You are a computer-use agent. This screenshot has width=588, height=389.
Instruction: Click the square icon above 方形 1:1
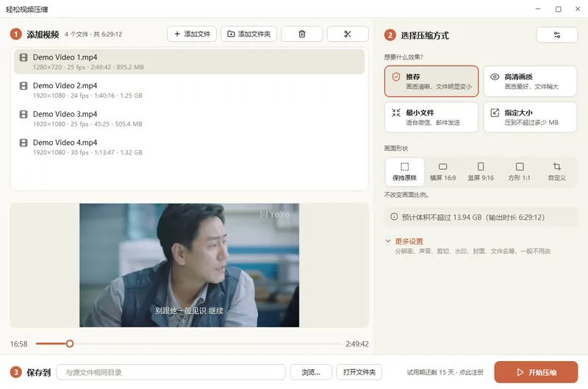pyautogui.click(x=520, y=166)
